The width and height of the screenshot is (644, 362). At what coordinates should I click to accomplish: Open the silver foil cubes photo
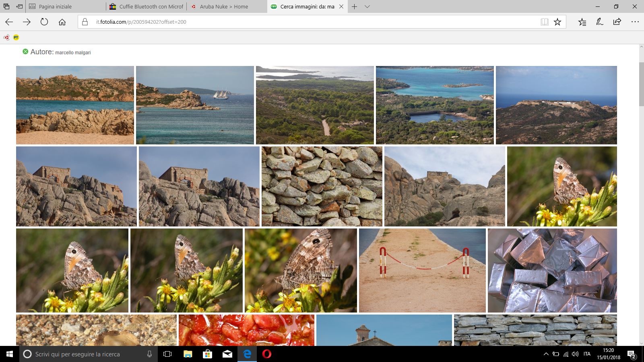(x=552, y=270)
